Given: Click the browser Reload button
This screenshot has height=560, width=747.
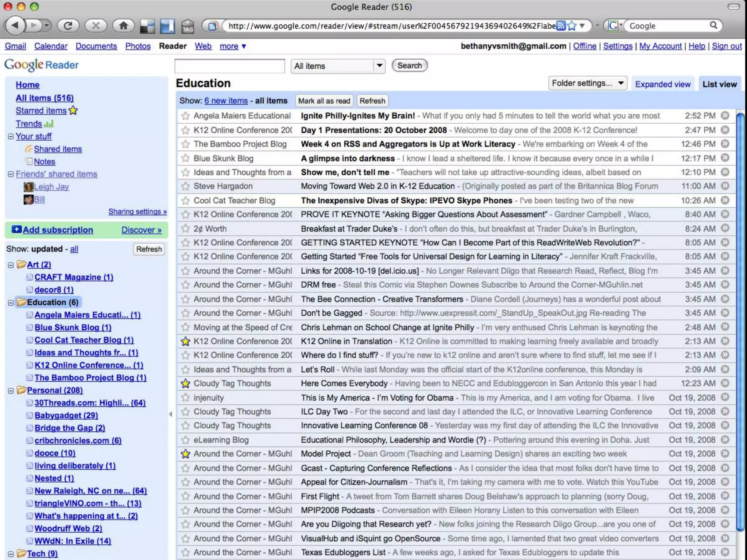Looking at the screenshot, I should tap(68, 26).
